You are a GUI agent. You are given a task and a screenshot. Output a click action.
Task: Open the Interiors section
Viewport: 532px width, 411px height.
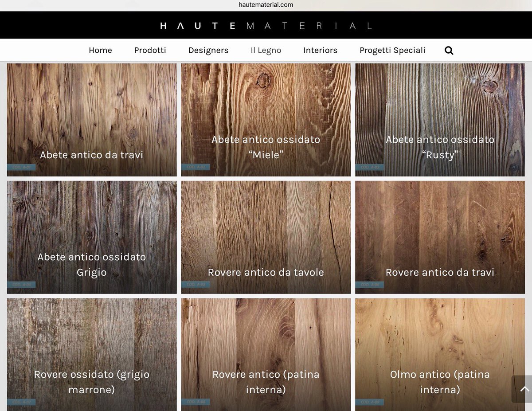(x=320, y=50)
